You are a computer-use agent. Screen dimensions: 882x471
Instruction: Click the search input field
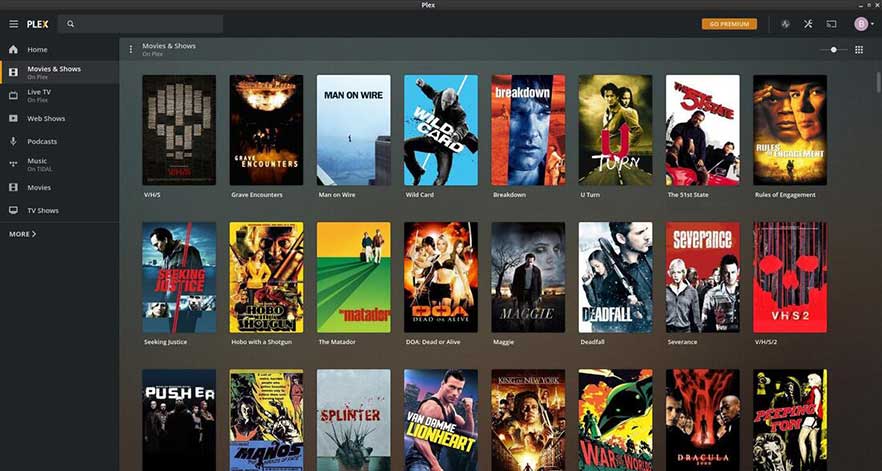coord(141,24)
